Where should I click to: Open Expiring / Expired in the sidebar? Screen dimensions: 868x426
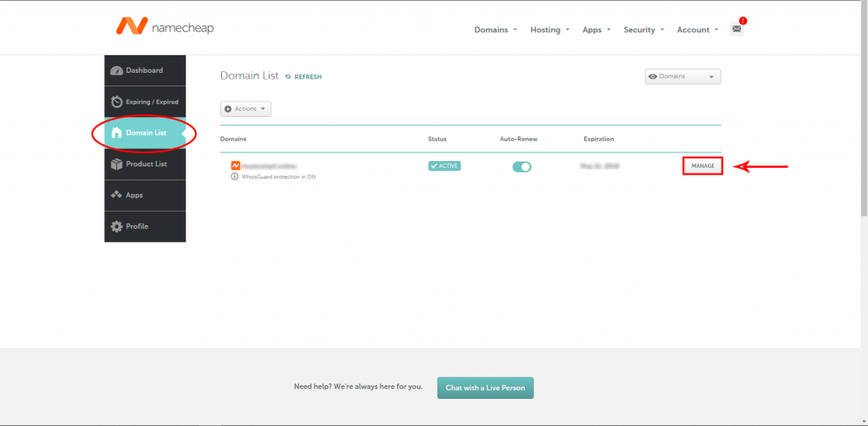click(145, 102)
